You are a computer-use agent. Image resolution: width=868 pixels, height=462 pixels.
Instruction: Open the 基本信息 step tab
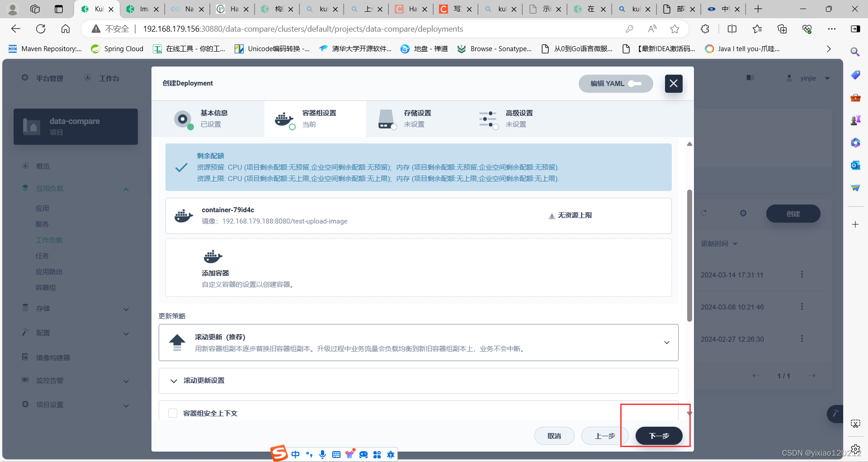pos(208,119)
